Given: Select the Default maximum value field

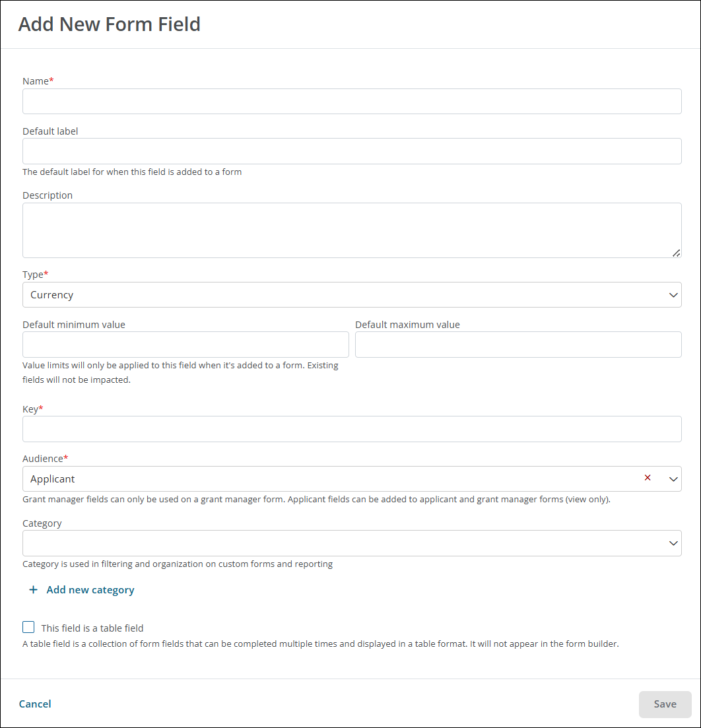Looking at the screenshot, I should 518,345.
